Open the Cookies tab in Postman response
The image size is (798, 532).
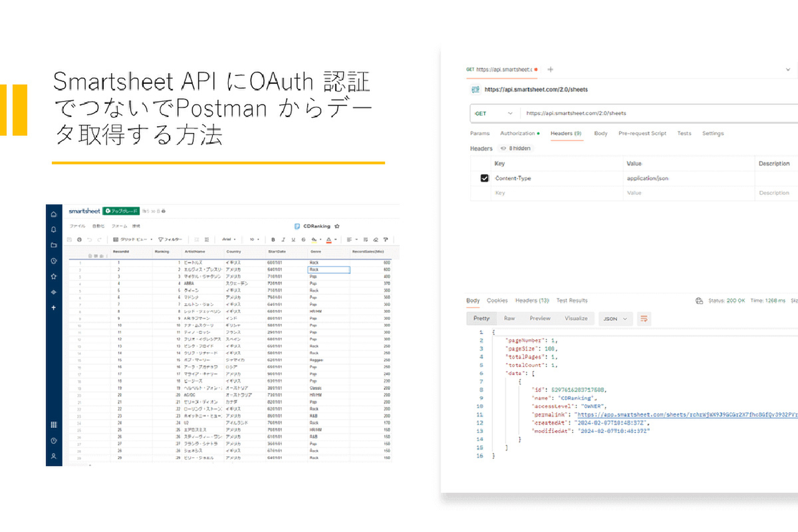[497, 301]
